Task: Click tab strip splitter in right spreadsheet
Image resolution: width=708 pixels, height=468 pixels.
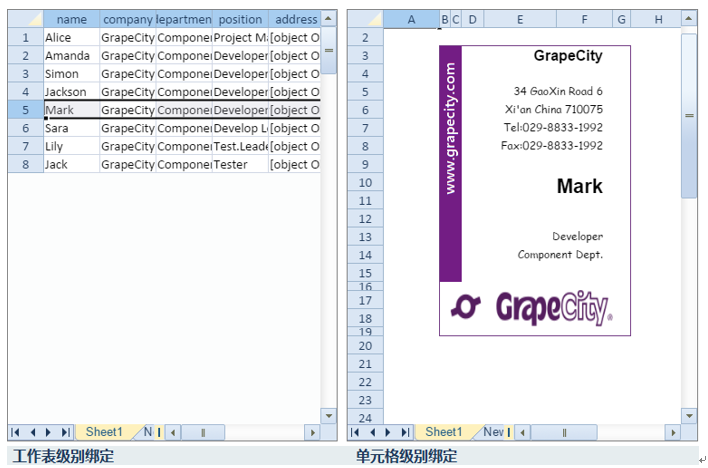Action: [x=509, y=433]
